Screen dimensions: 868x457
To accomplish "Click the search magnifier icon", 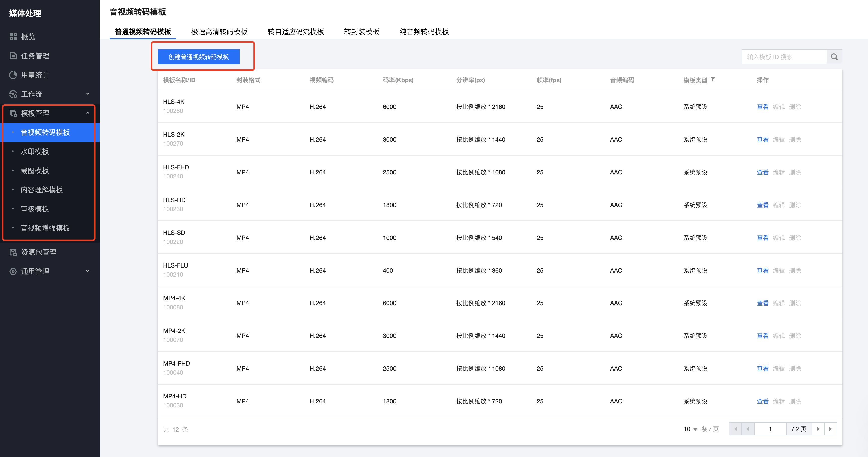I will (834, 57).
